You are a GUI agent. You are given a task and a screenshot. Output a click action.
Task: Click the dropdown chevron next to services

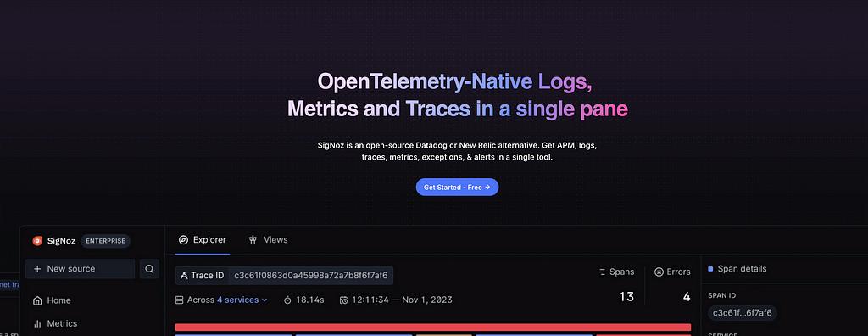pos(264,300)
